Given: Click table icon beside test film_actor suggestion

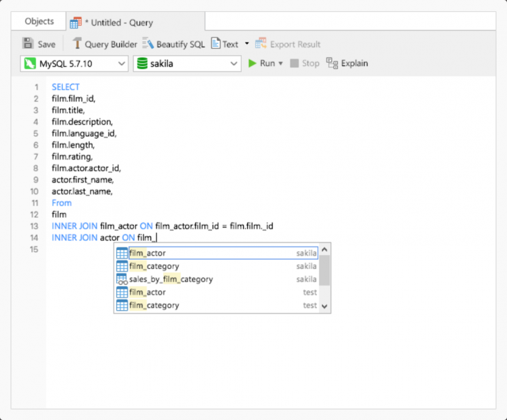Looking at the screenshot, I should point(122,293).
